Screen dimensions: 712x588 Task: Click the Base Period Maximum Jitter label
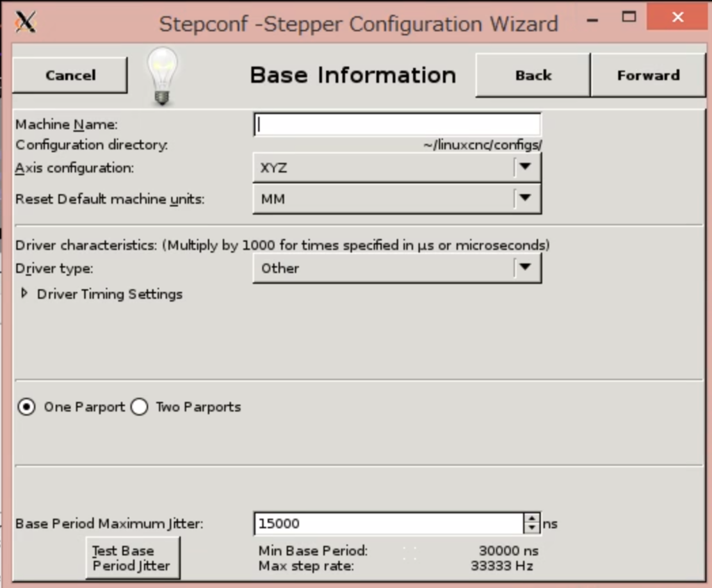click(x=109, y=523)
